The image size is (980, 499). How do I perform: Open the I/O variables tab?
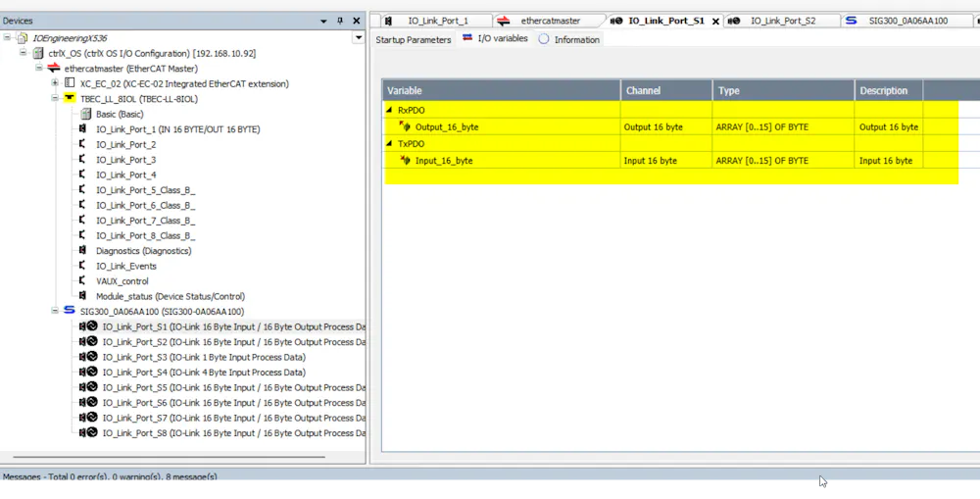coord(495,39)
